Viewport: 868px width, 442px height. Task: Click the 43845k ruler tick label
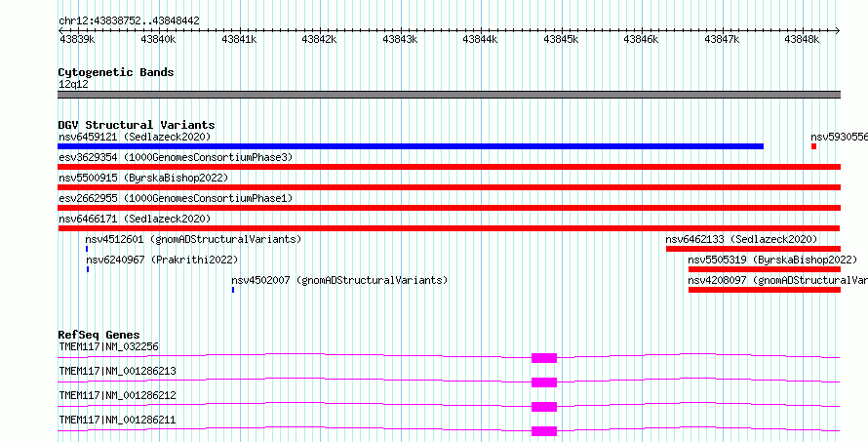click(x=561, y=39)
